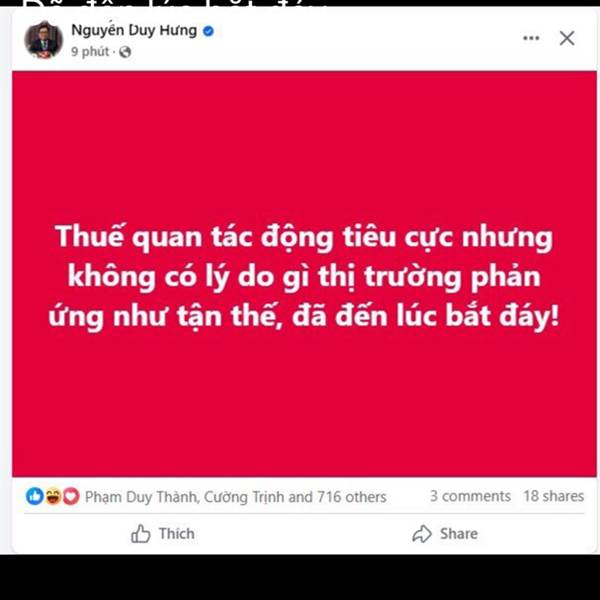
Task: Close the post with the X icon
Action: tap(567, 38)
